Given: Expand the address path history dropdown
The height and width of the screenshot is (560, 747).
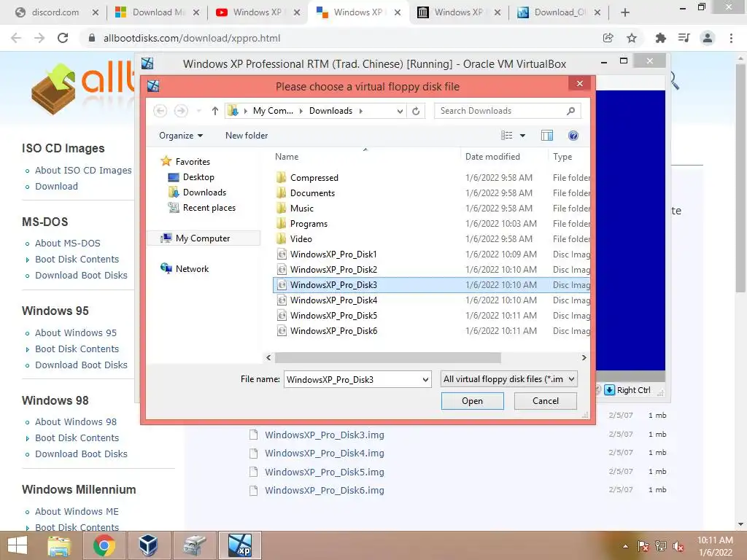Looking at the screenshot, I should (400, 111).
